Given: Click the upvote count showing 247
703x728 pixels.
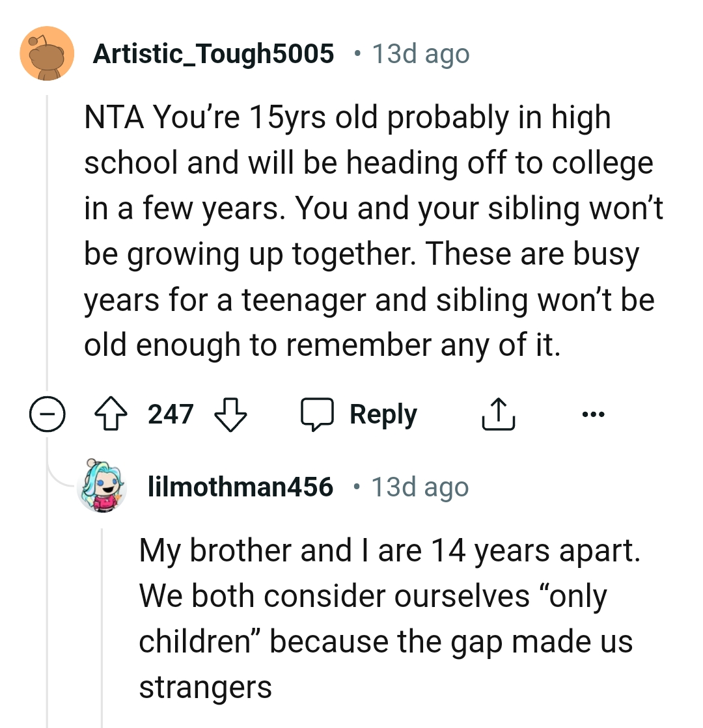Looking at the screenshot, I should [x=171, y=413].
